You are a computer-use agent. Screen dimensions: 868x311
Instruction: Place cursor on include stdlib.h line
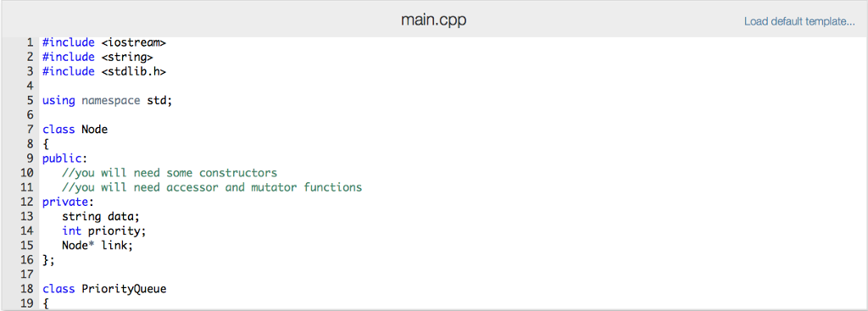click(x=104, y=71)
